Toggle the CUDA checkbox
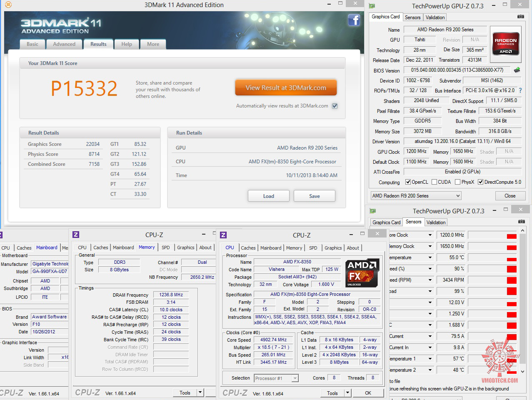 tap(434, 182)
